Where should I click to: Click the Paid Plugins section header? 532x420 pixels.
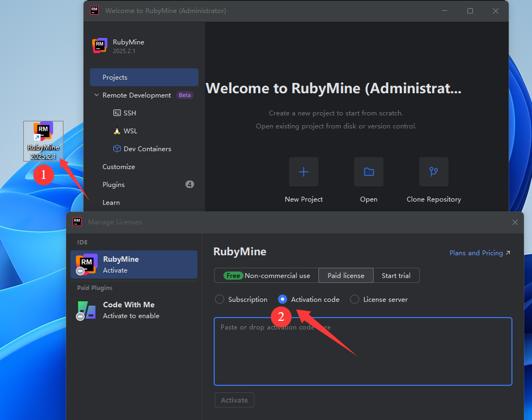point(94,288)
